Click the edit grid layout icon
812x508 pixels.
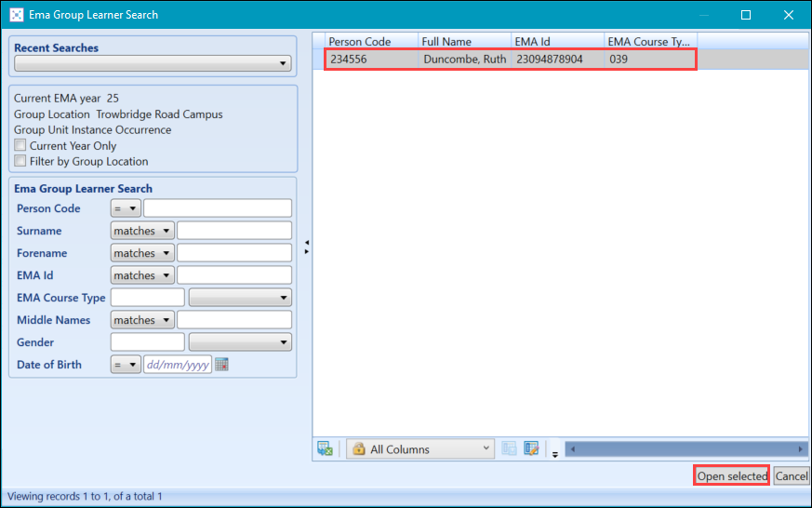click(531, 448)
